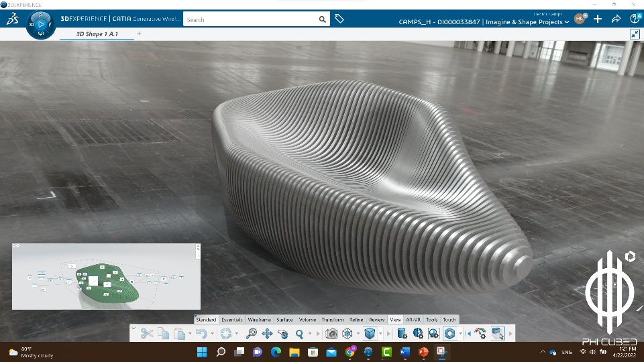Click into the Search input field

click(x=250, y=19)
